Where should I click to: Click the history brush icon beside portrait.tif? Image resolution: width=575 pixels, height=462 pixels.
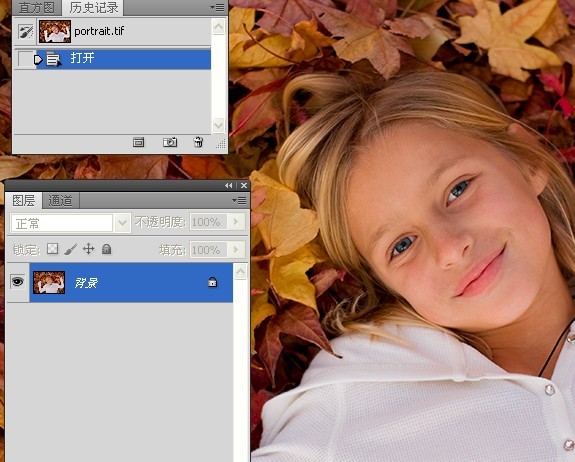tap(26, 32)
